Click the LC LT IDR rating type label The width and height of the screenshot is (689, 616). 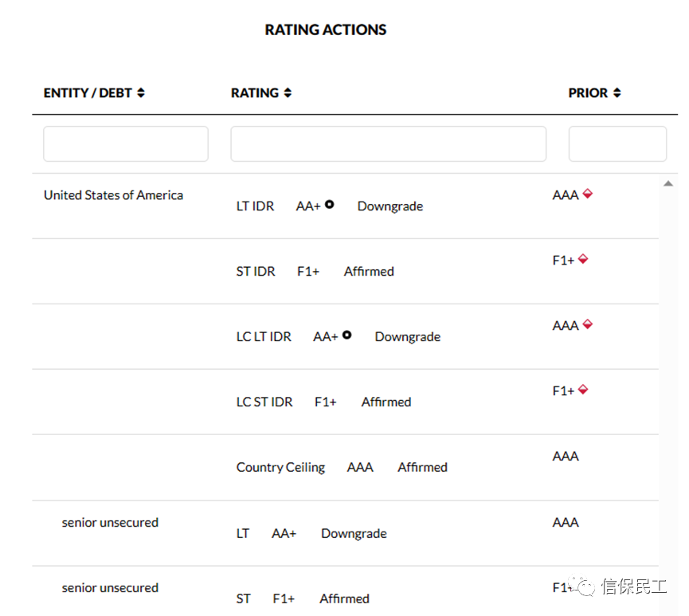(264, 337)
